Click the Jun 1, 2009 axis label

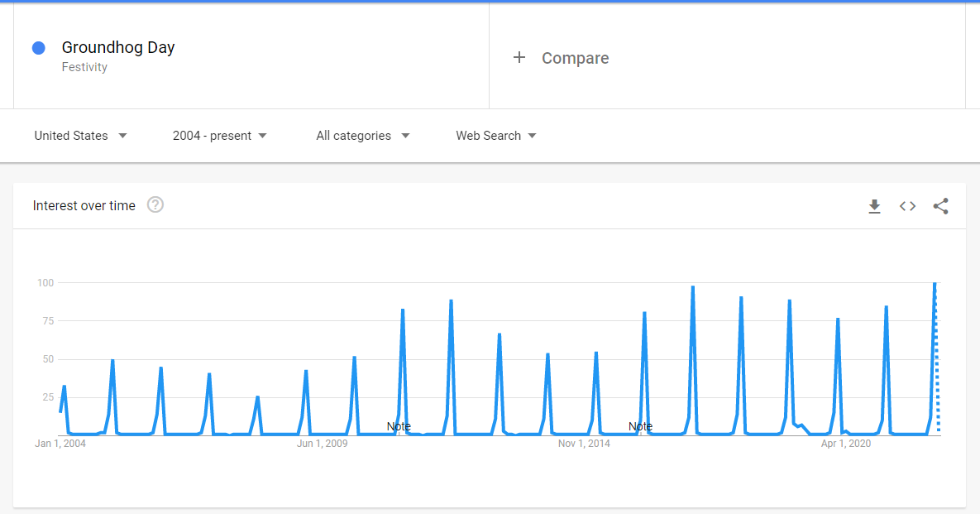(323, 444)
